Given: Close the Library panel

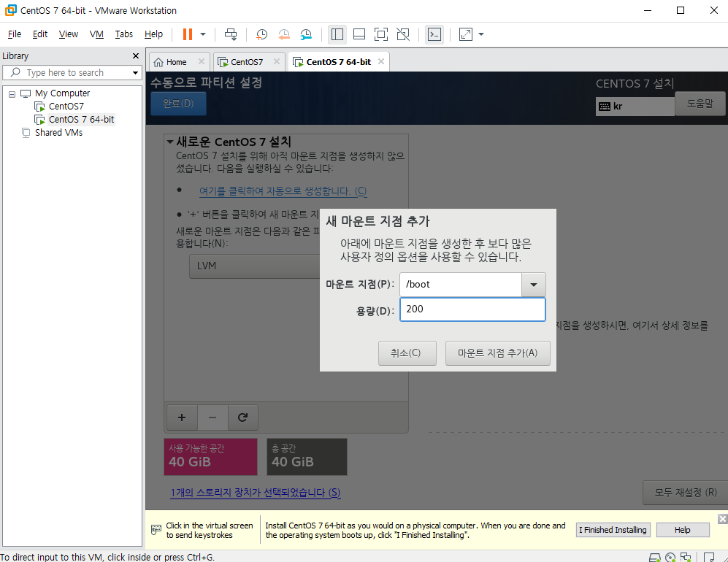Looking at the screenshot, I should [136, 56].
